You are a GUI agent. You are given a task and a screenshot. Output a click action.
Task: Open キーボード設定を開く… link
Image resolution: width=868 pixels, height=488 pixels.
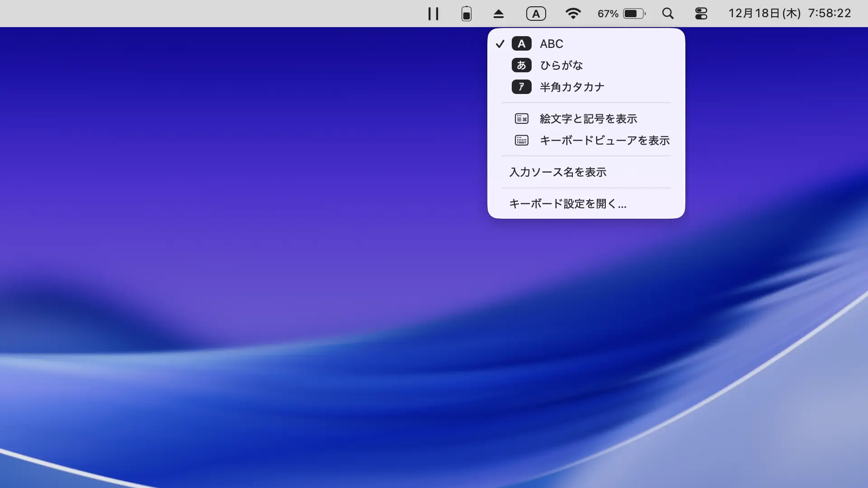(567, 203)
